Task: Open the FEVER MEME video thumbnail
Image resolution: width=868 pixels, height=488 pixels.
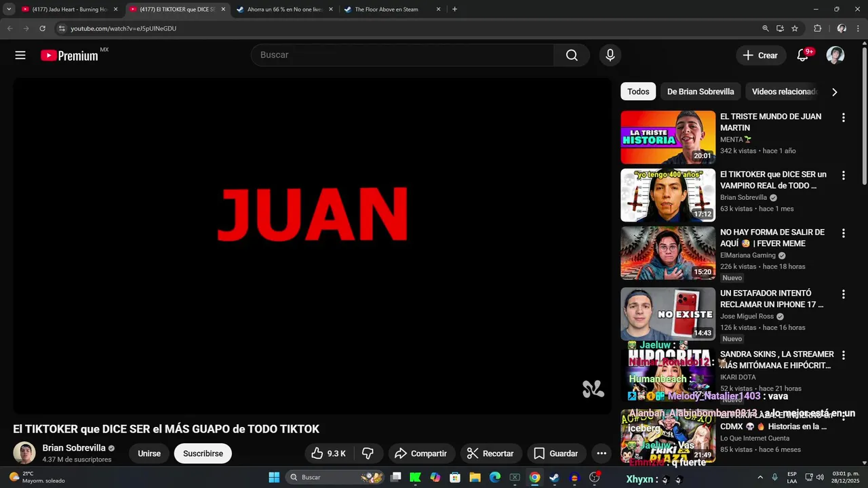Action: [668, 253]
